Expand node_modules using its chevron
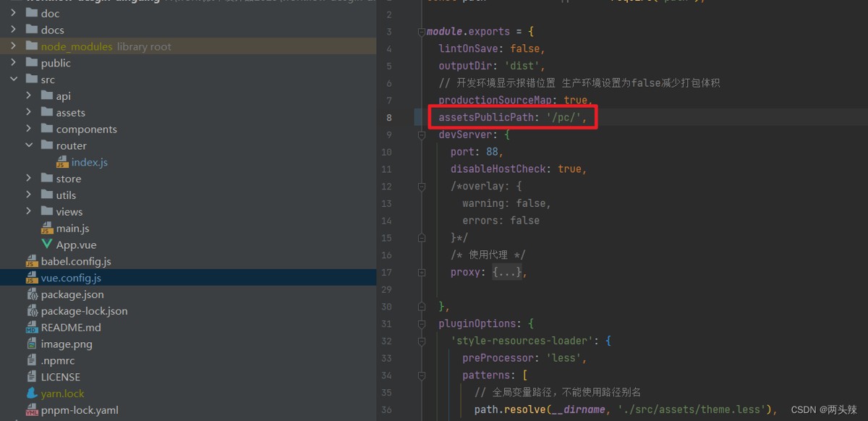The image size is (868, 421). click(x=13, y=46)
